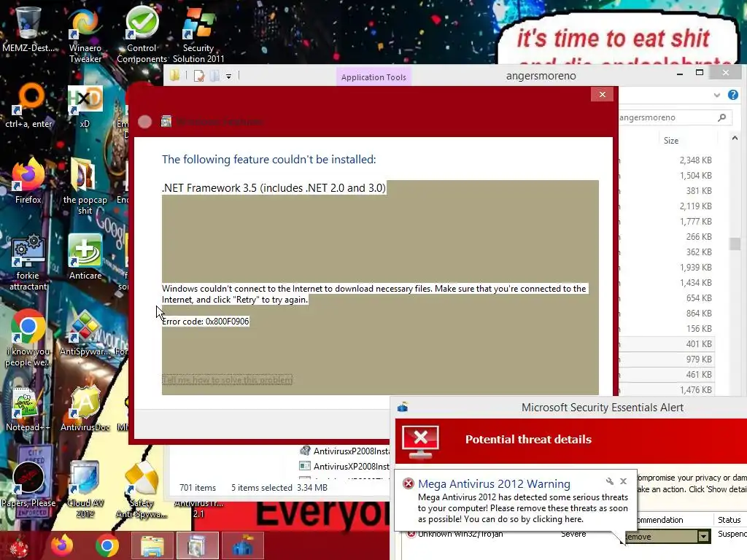The image size is (747, 560).
Task: Select the AntivirusxP2008Insta... file in Explorer
Action: (x=345, y=451)
